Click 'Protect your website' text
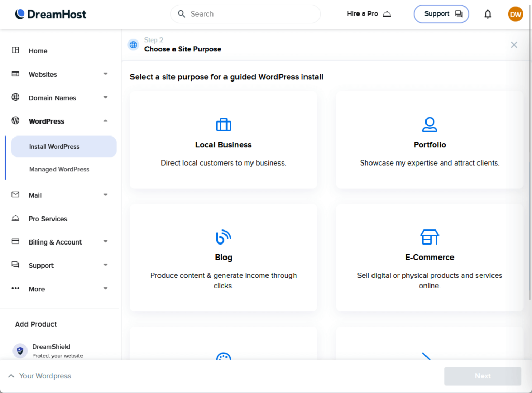The height and width of the screenshot is (393, 532). 58,356
